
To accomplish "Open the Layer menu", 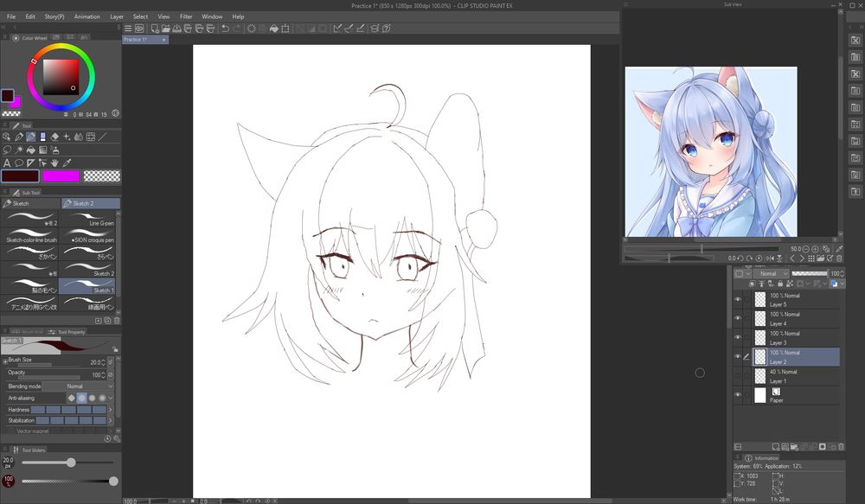I will [117, 16].
